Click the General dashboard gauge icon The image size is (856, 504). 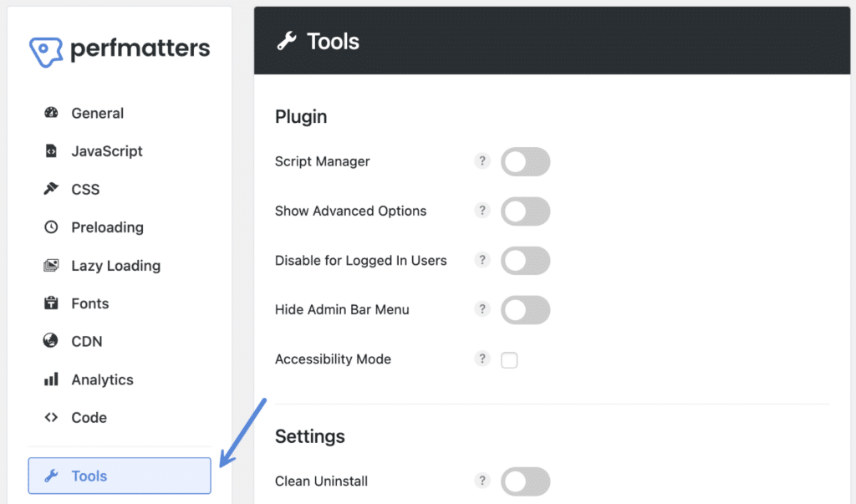pos(51,113)
